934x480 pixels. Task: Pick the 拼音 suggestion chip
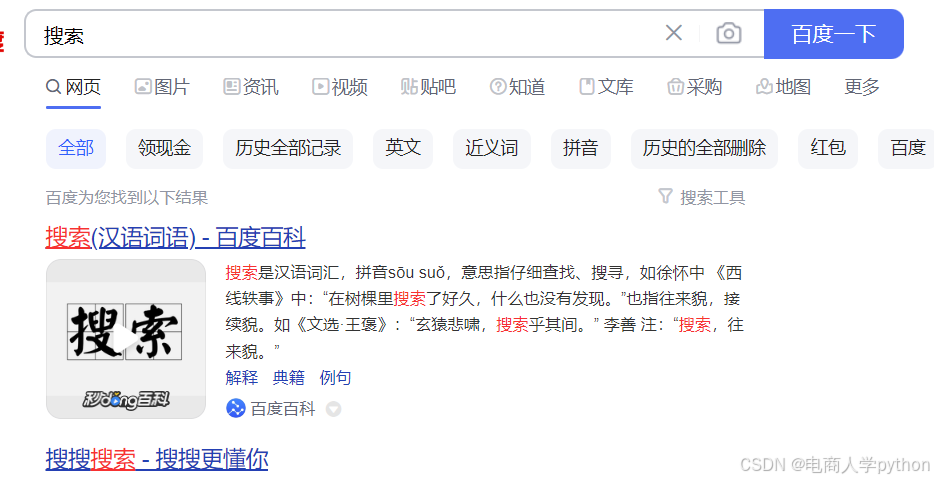click(x=580, y=148)
